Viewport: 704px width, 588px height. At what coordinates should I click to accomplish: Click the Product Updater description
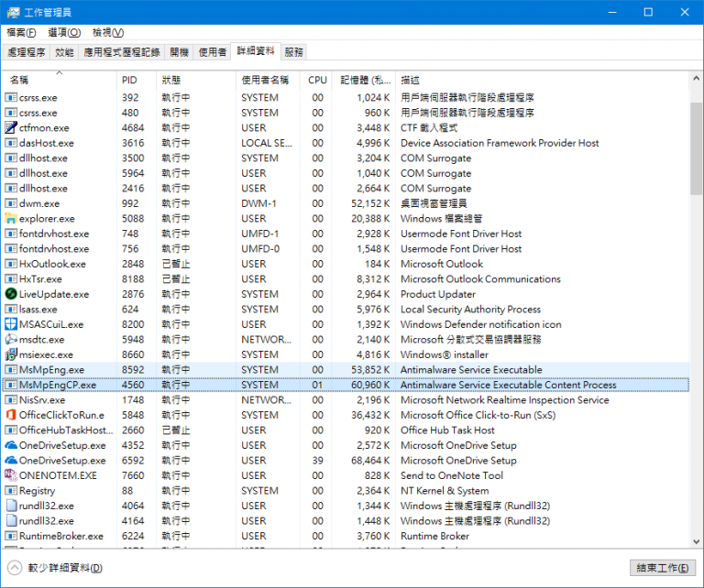[x=438, y=294]
